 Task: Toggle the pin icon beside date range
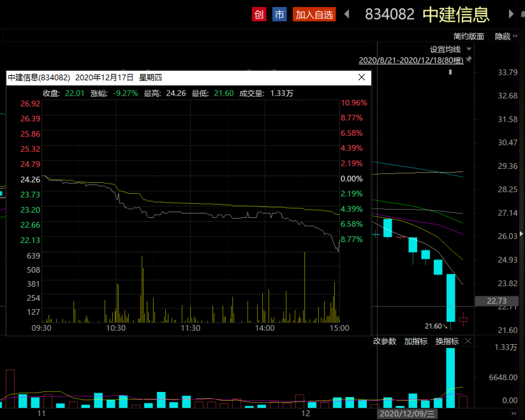point(469,60)
